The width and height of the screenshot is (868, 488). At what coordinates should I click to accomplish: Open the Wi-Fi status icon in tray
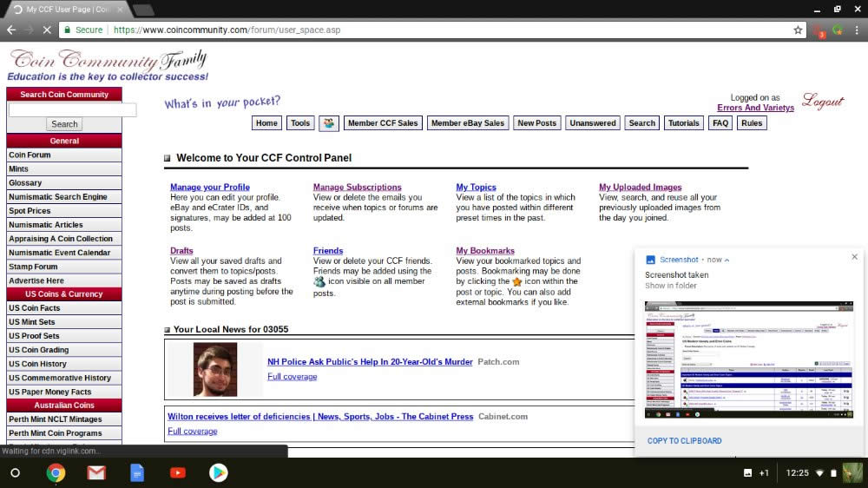point(819,473)
